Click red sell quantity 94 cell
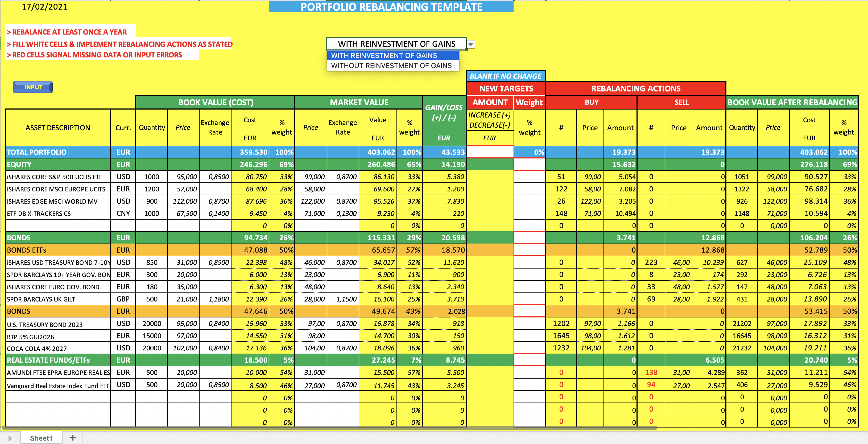868x444 pixels. [651, 384]
